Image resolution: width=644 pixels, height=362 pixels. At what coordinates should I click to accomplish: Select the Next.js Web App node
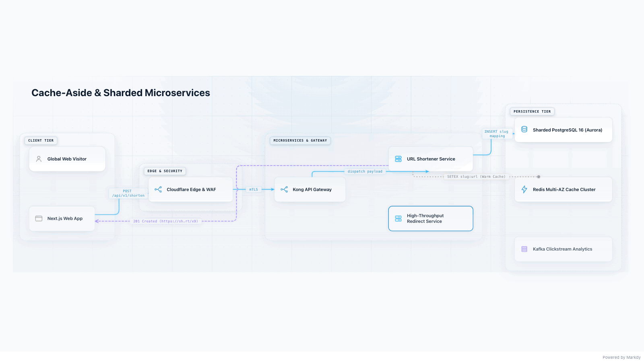click(62, 218)
